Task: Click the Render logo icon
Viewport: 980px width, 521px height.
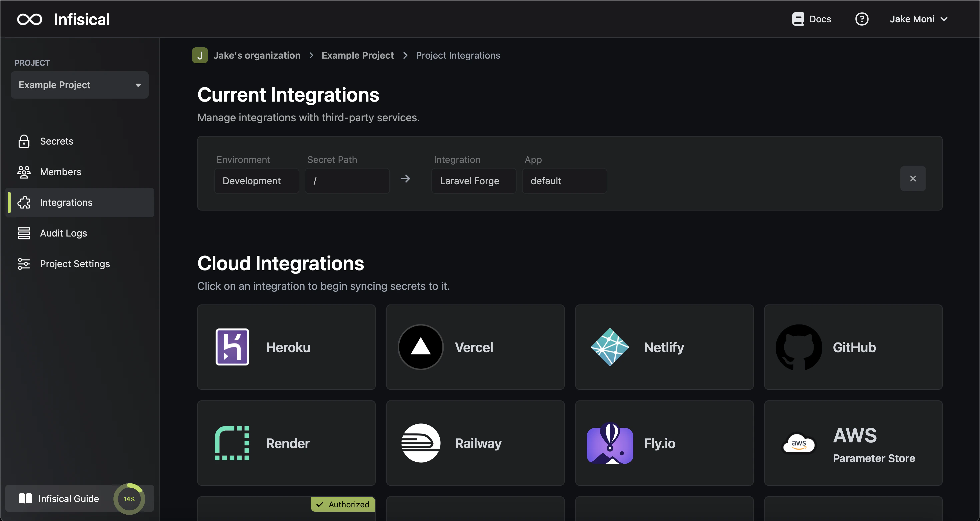Action: coord(232,443)
